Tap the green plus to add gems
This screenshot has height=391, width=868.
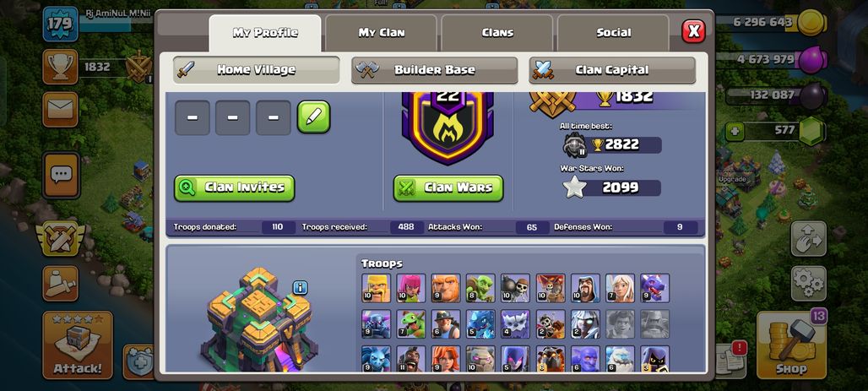[735, 132]
